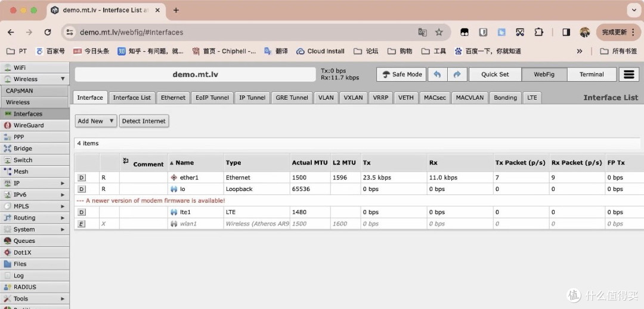Viewport: 644px width, 309px height.
Task: Open the Terminal button
Action: point(591,75)
